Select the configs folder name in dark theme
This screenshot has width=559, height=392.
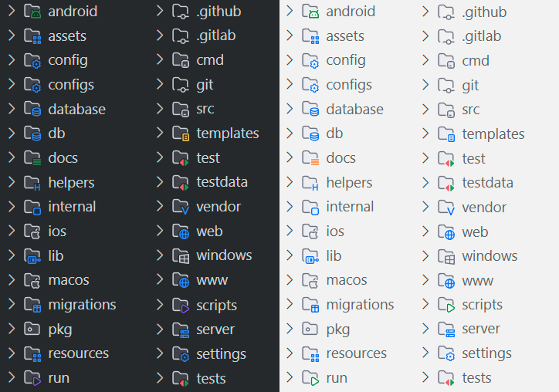click(71, 85)
